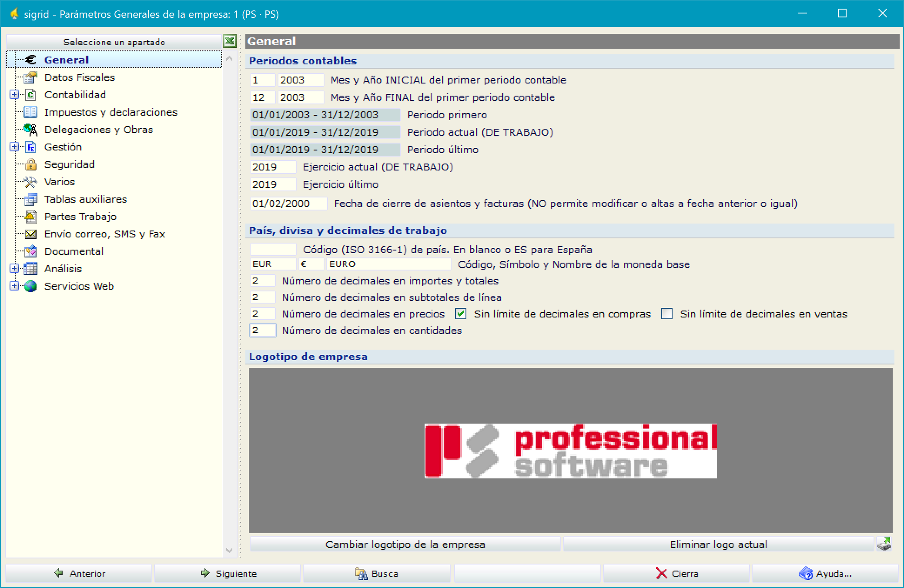Expand the Gestión tree node

(x=14, y=147)
